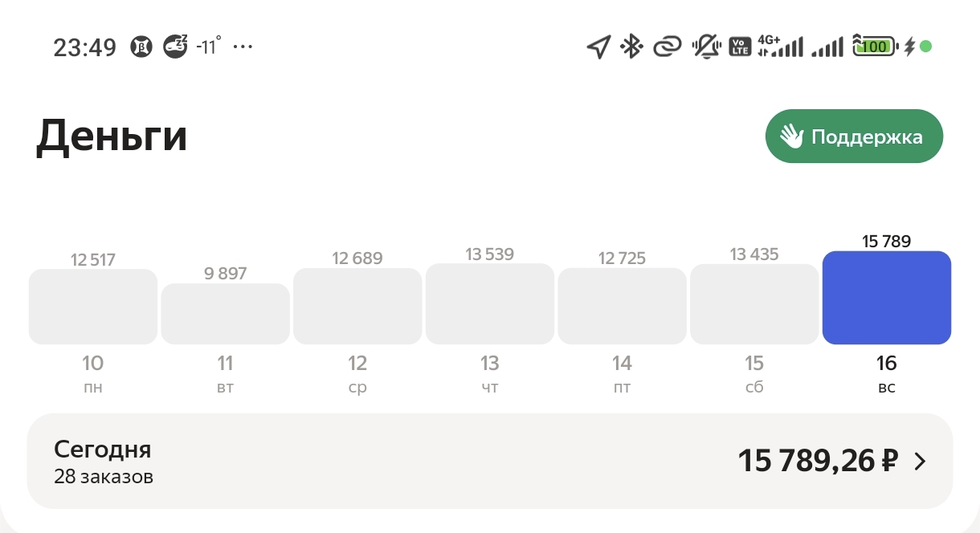Tap the battery 100 indicator
Image resolution: width=980 pixels, height=533 pixels.
[874, 47]
